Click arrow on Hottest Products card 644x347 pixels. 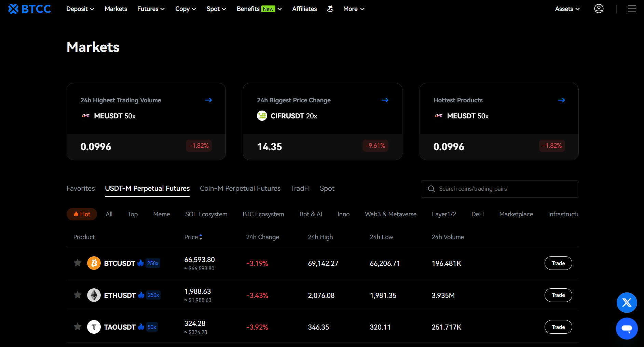click(x=561, y=100)
